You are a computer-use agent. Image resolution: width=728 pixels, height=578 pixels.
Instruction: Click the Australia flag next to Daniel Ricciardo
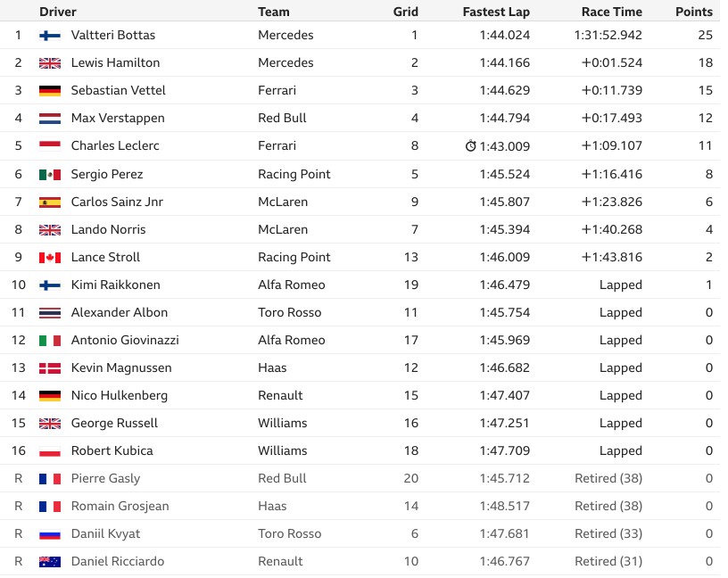(50, 562)
